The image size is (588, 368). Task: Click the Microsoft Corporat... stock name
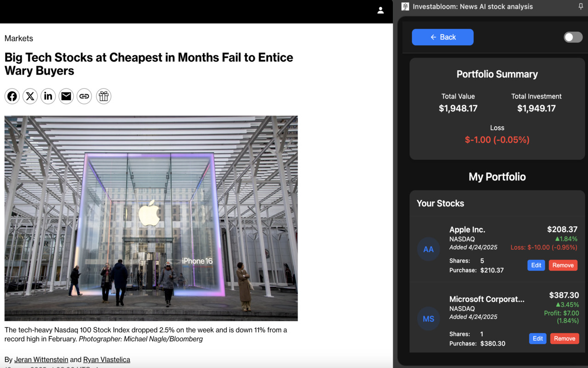pyautogui.click(x=487, y=299)
